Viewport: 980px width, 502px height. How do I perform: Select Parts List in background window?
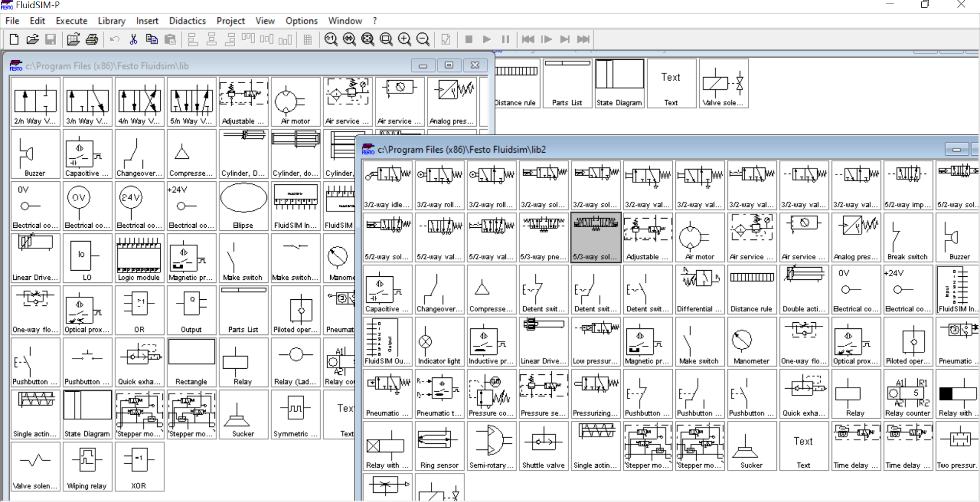point(567,83)
